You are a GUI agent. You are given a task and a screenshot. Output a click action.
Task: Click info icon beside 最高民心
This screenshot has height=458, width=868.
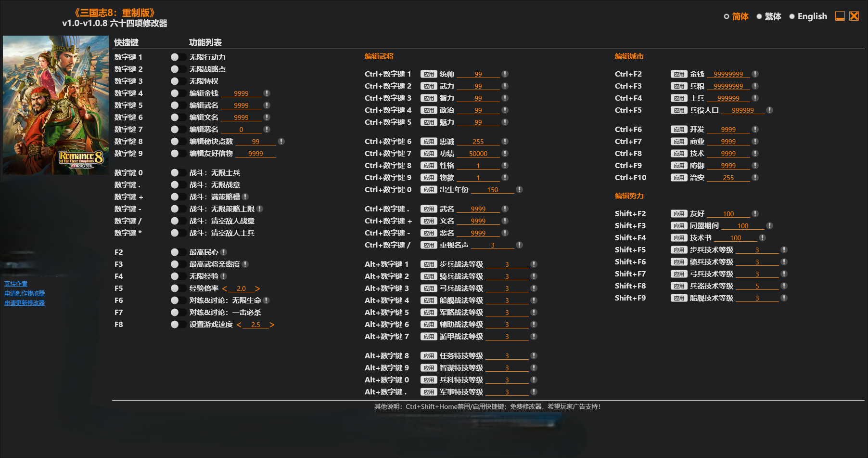point(224,252)
